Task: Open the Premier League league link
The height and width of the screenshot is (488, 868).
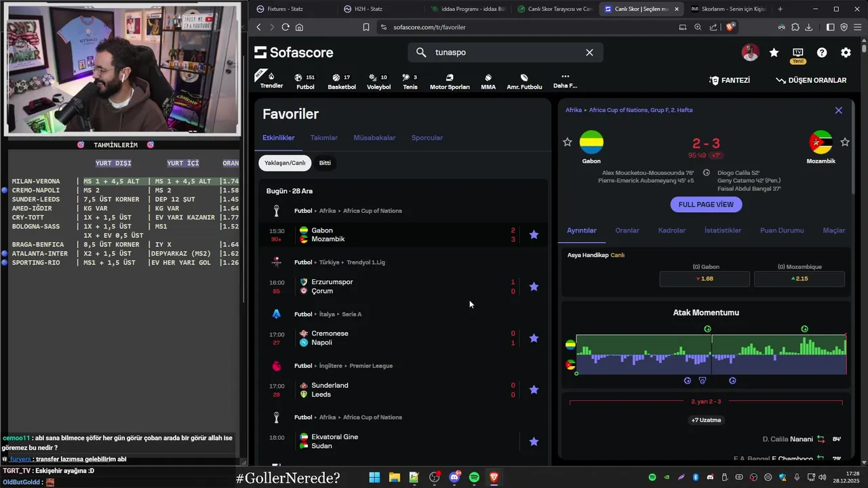Action: pyautogui.click(x=371, y=366)
